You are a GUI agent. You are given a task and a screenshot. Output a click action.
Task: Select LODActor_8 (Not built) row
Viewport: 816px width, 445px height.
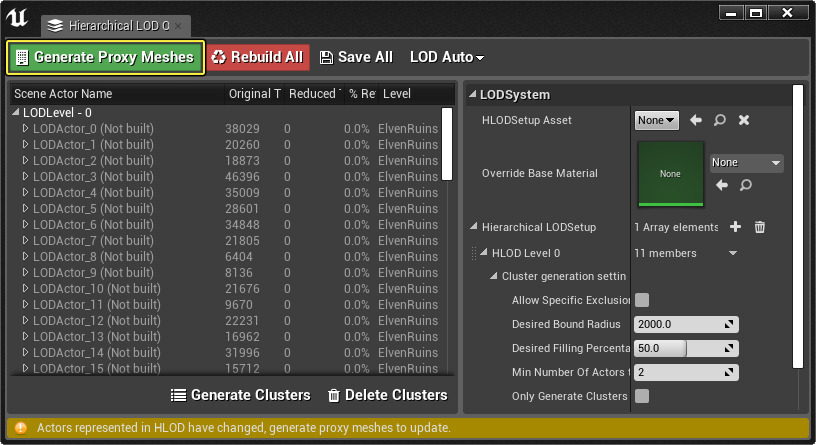pyautogui.click(x=225, y=257)
